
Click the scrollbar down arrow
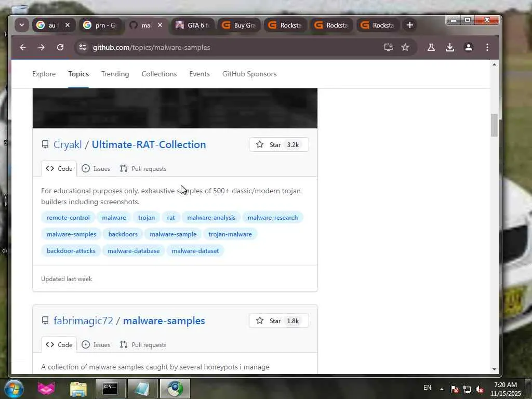494,369
